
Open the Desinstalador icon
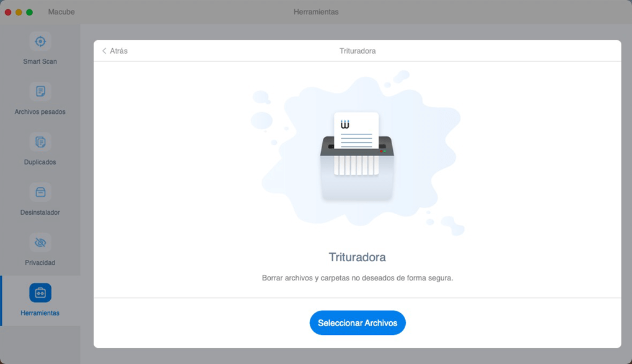(x=40, y=192)
